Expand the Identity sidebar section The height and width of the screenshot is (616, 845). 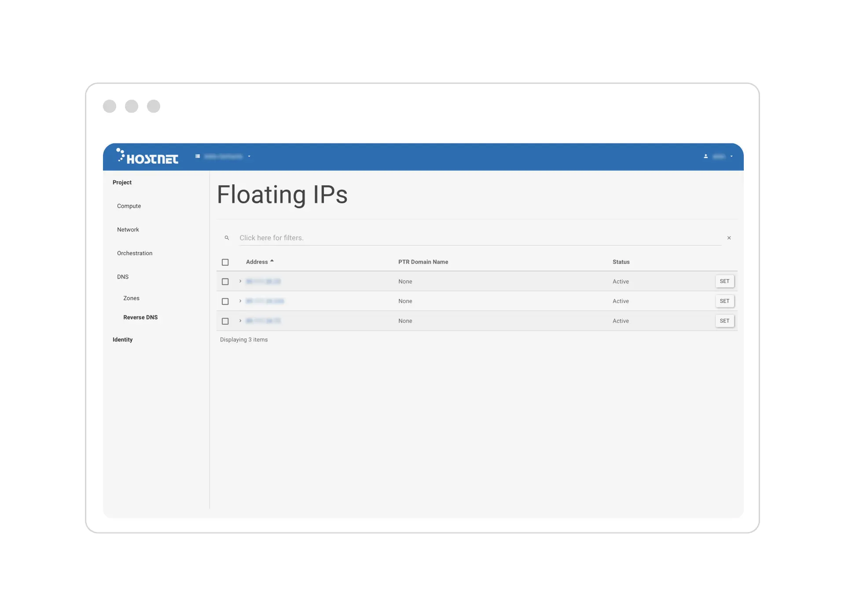(122, 339)
